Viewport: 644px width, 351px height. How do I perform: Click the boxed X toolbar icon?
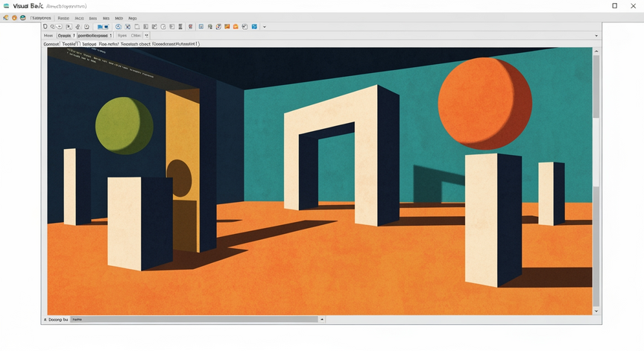point(127,27)
